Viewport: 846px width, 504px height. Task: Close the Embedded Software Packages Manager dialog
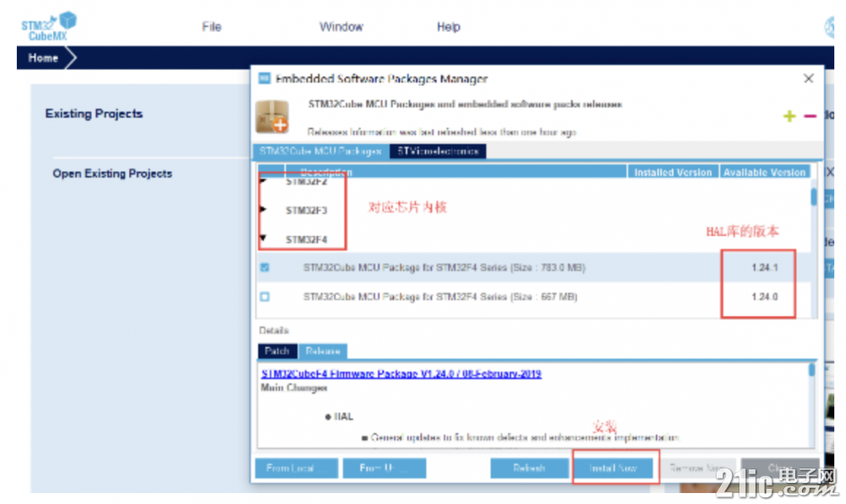click(808, 79)
